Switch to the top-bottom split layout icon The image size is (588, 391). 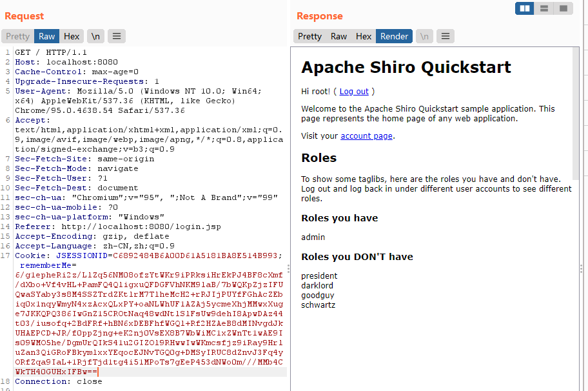(x=544, y=8)
